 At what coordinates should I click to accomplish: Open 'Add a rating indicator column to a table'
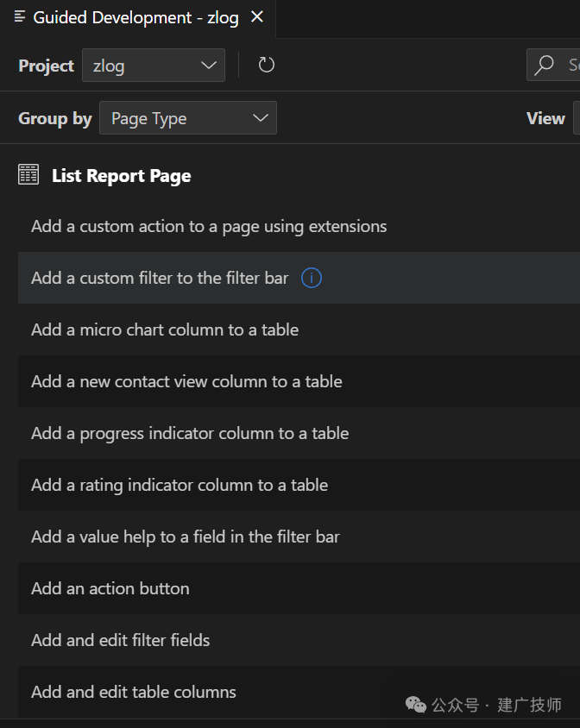(x=299, y=485)
